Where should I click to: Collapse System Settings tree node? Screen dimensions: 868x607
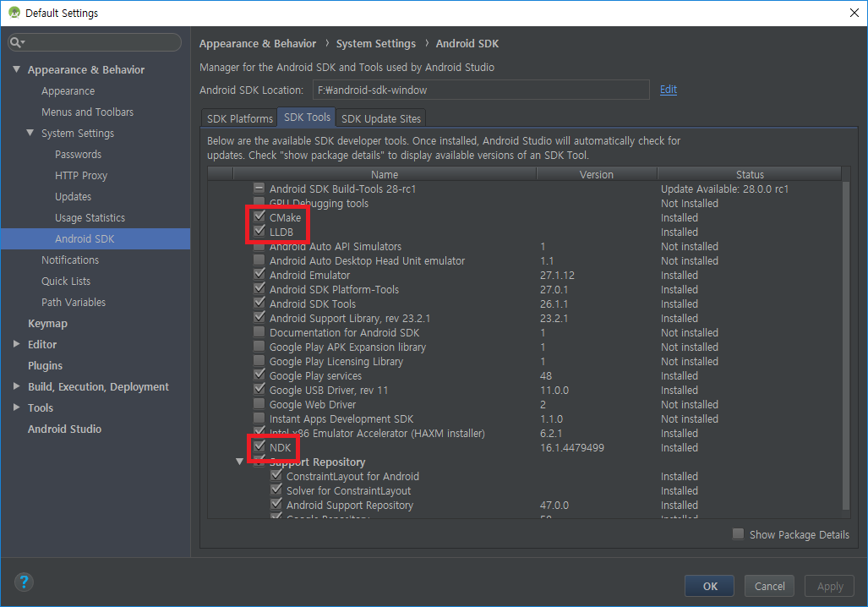(x=30, y=133)
